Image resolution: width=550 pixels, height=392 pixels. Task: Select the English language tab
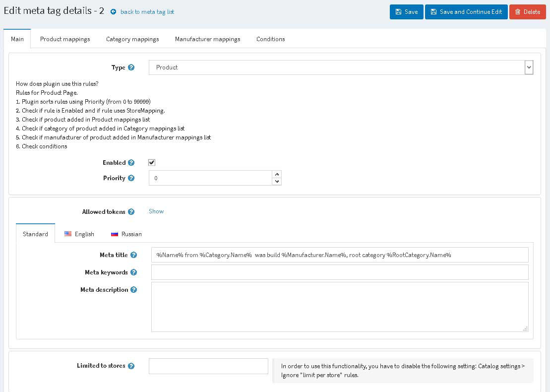(79, 234)
